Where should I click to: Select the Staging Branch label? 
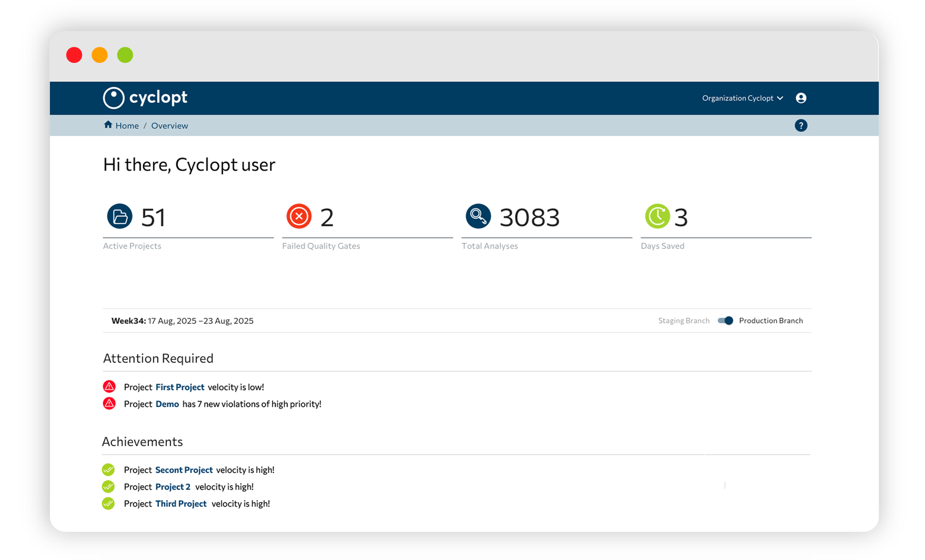684,320
